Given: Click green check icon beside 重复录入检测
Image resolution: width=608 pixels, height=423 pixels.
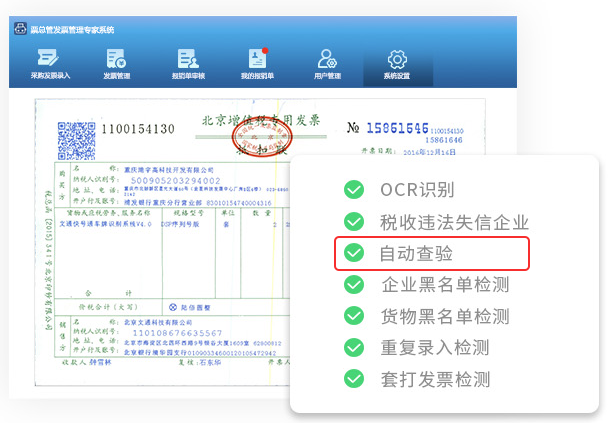Looking at the screenshot, I should click(x=354, y=347).
